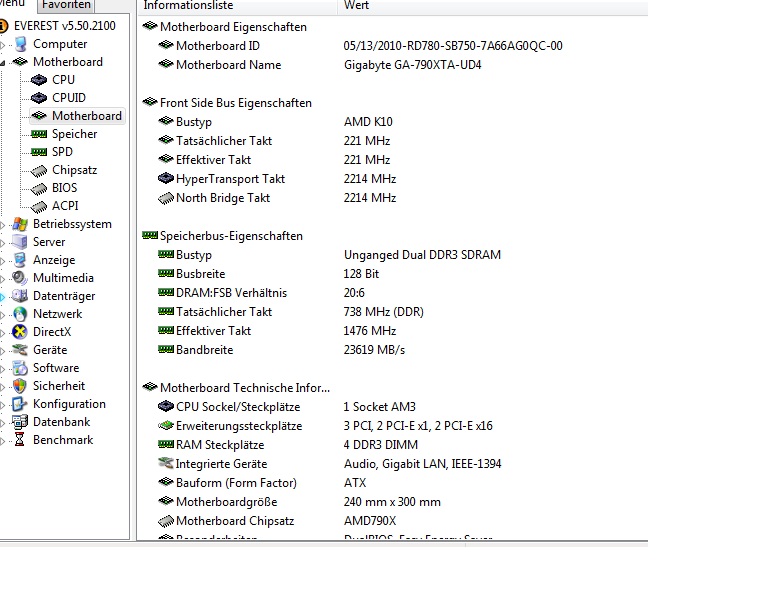Expand the Server tree node

click(2, 243)
